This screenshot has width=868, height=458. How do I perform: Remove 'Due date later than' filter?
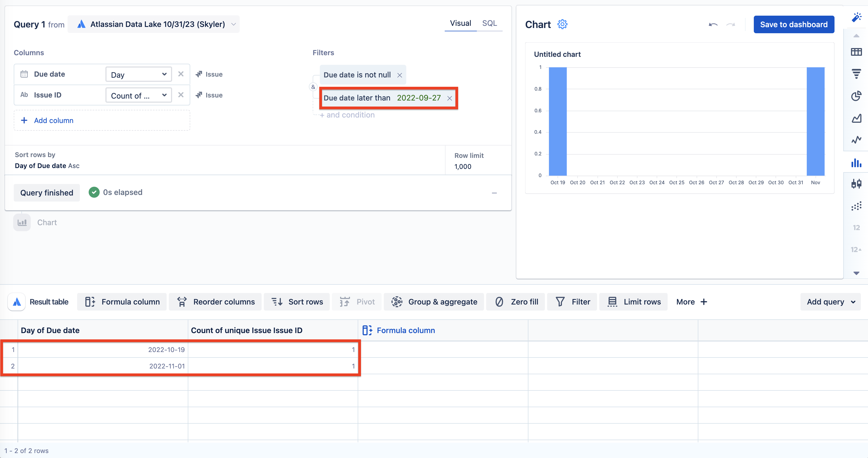[449, 98]
